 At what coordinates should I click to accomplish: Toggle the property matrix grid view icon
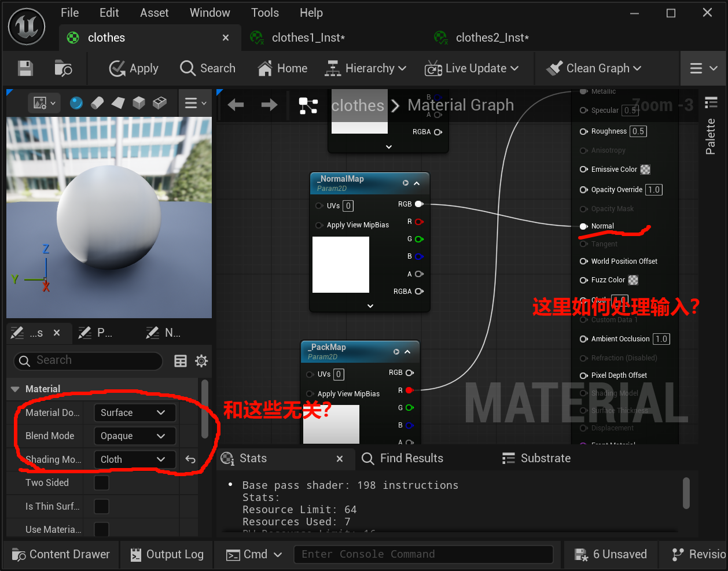click(x=181, y=361)
